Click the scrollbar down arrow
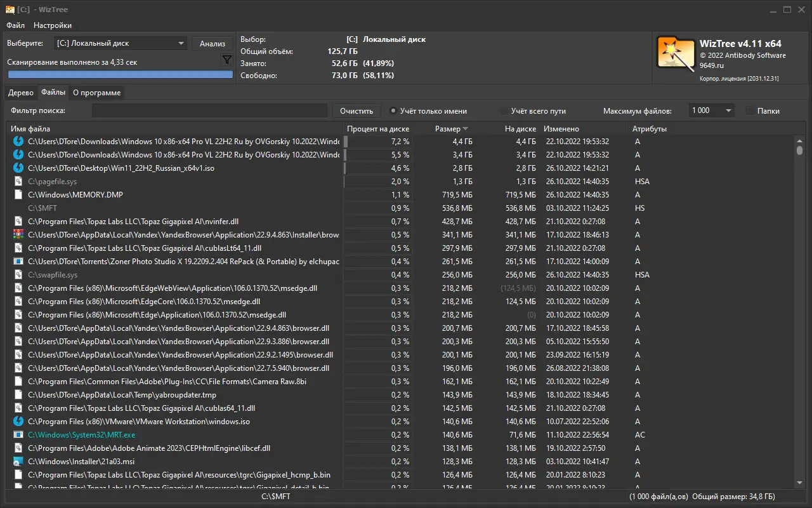This screenshot has height=508, width=812. (x=800, y=484)
